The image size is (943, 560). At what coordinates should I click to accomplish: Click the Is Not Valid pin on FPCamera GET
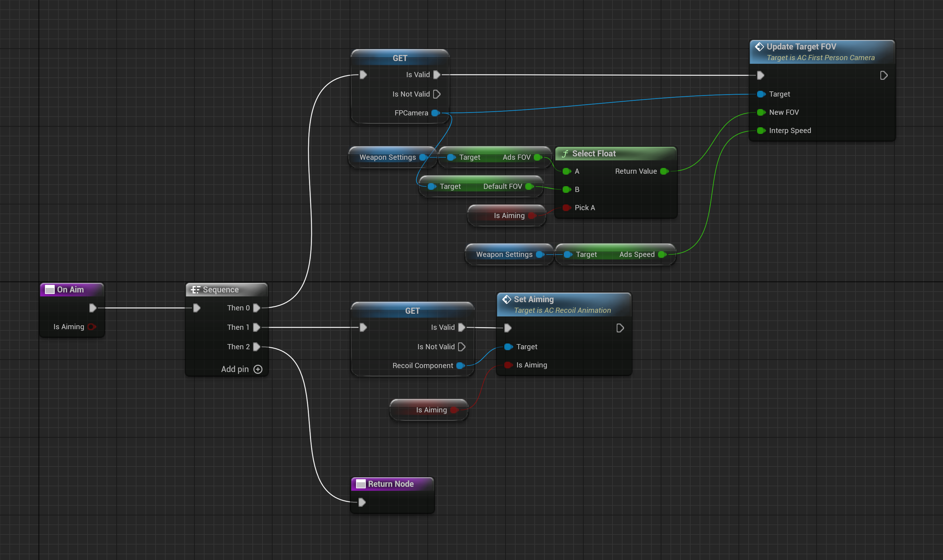pyautogui.click(x=437, y=94)
